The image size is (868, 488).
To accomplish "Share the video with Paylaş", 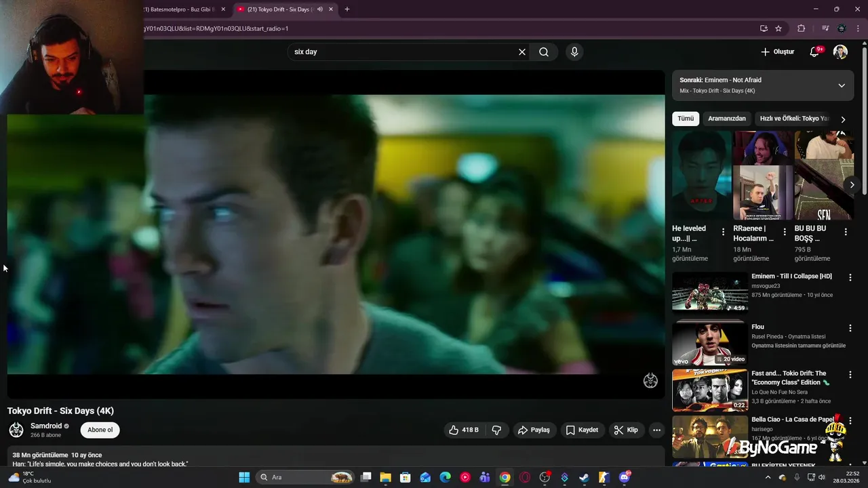I will tap(534, 430).
